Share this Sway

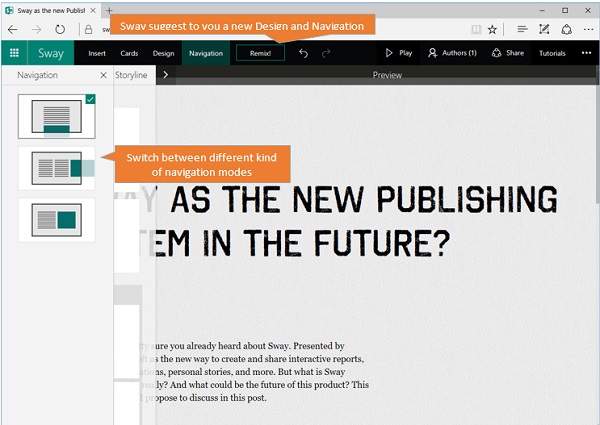pos(508,53)
